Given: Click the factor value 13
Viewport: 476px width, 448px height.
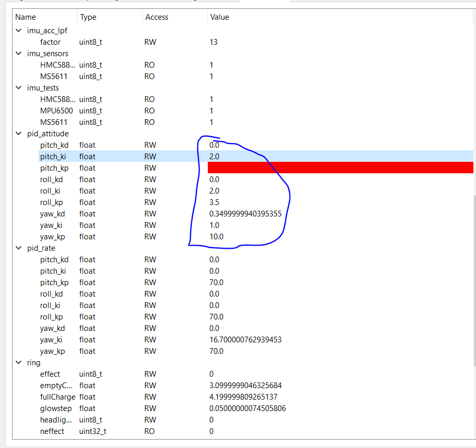Looking at the screenshot, I should [x=214, y=42].
